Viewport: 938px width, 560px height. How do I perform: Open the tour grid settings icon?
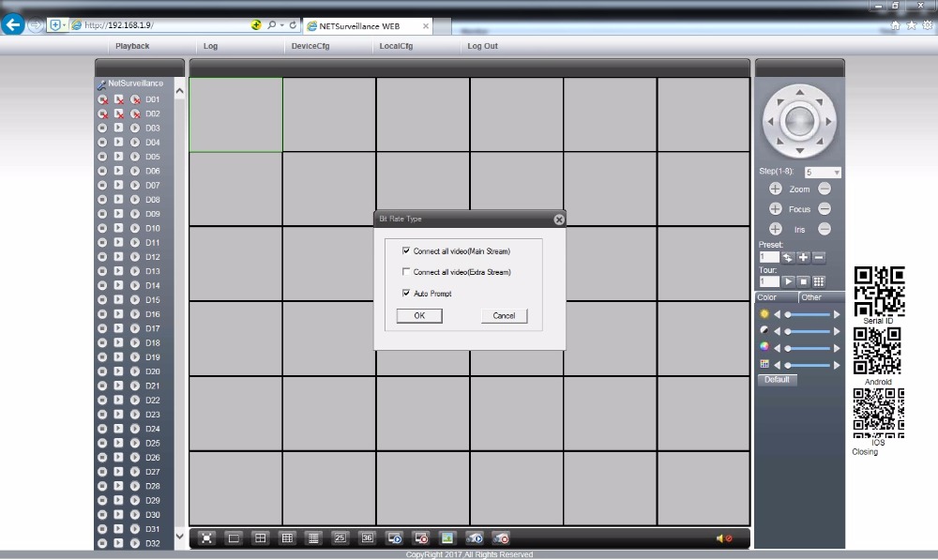tap(818, 281)
